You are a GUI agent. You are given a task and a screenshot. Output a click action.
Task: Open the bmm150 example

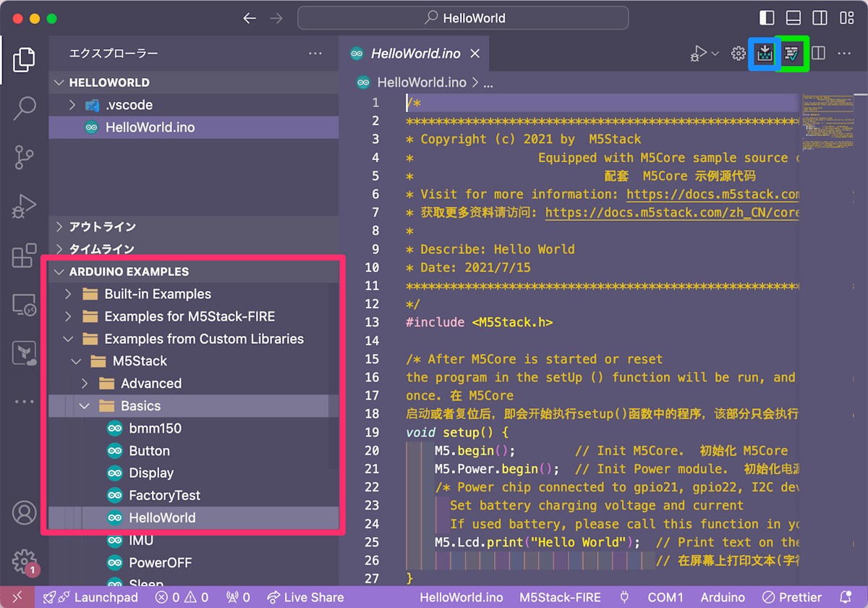click(x=194, y=428)
